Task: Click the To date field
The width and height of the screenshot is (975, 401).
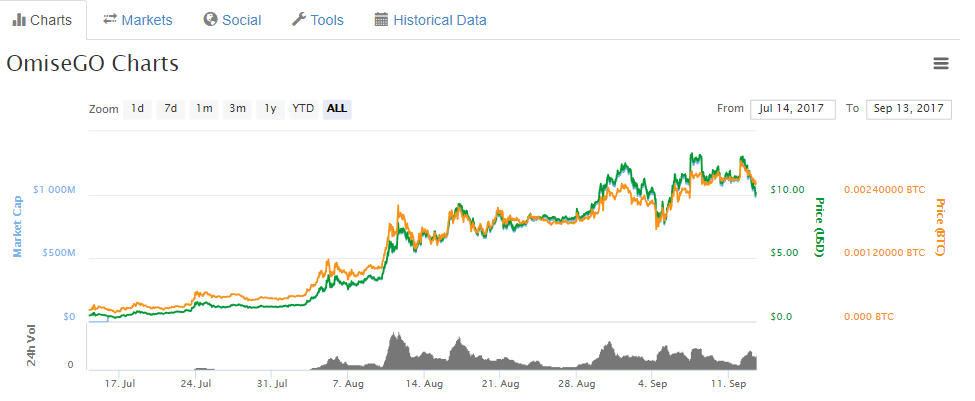Action: [908, 108]
